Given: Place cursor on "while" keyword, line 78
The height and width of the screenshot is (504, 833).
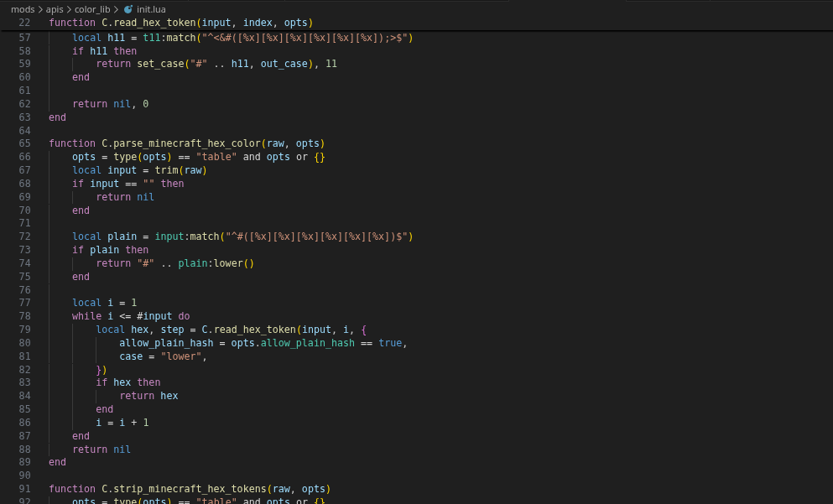Looking at the screenshot, I should (86, 316).
